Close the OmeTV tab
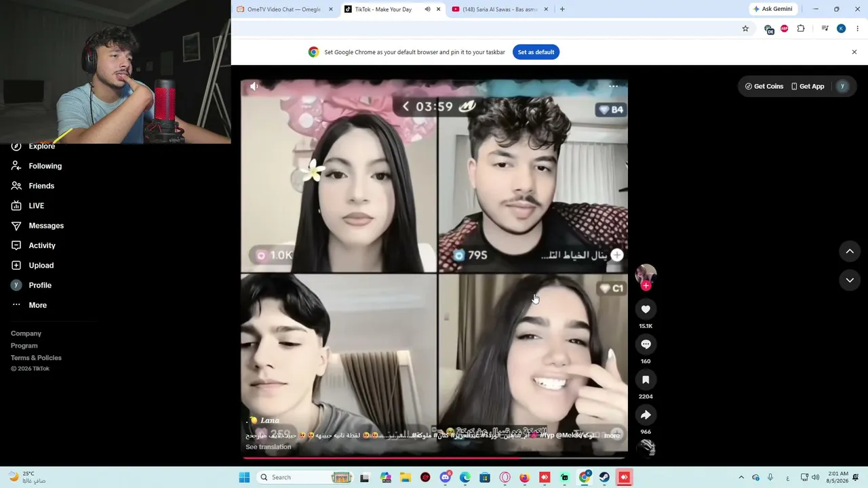The width and height of the screenshot is (868, 488). pos(331,9)
